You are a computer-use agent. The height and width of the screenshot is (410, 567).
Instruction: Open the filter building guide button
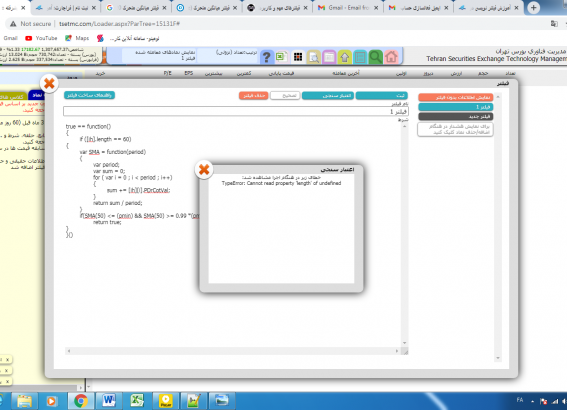(89, 95)
